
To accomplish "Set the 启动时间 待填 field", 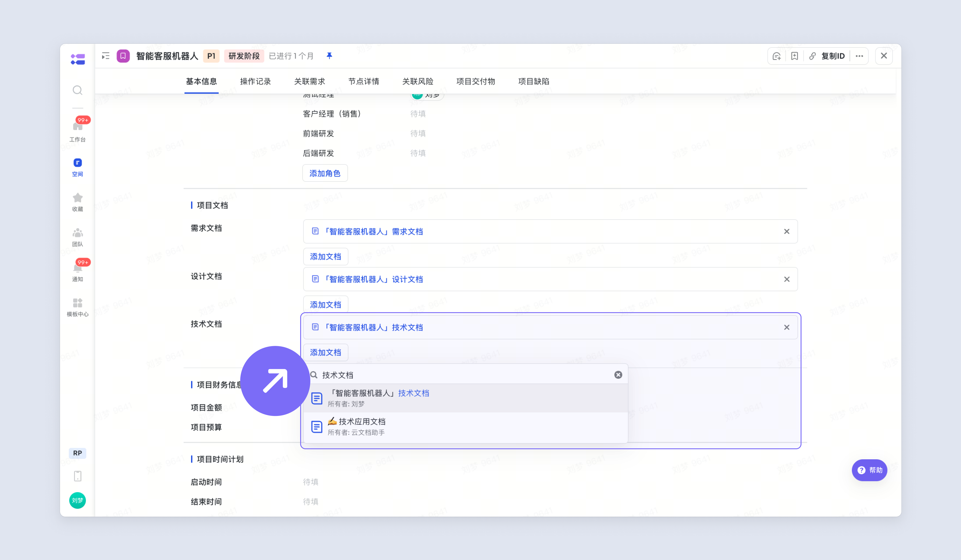I will (x=311, y=482).
